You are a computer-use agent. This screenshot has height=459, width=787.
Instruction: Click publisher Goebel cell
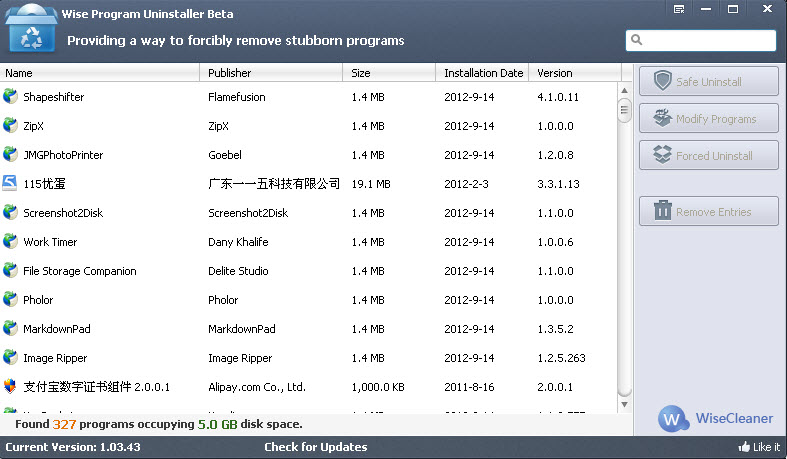[x=225, y=155]
